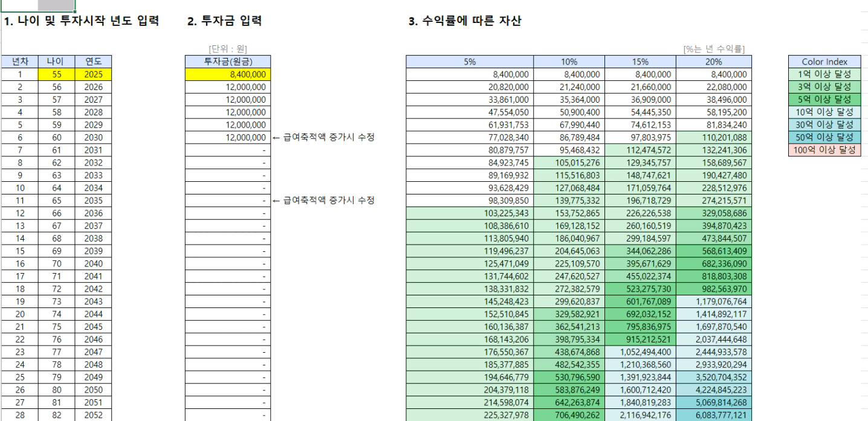Select the 3억 이상 달성 legend swatch
Image resolution: width=868 pixels, height=421 pixels.
pos(824,87)
